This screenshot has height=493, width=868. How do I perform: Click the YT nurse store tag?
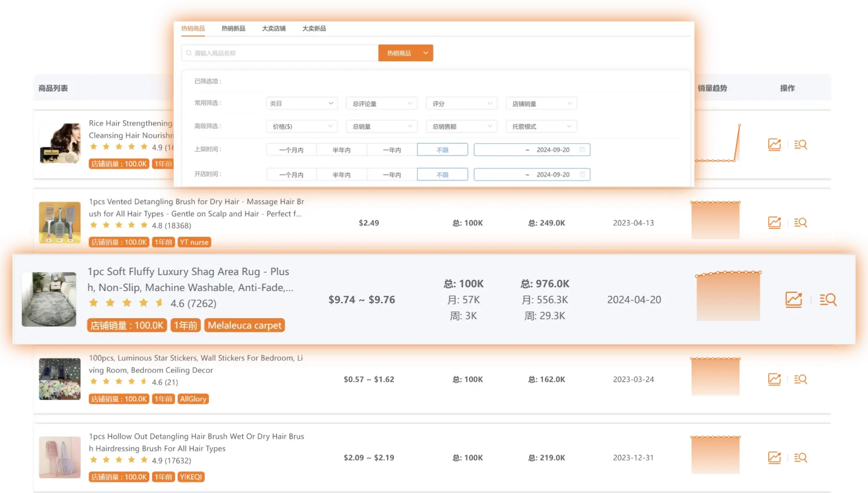tap(194, 242)
